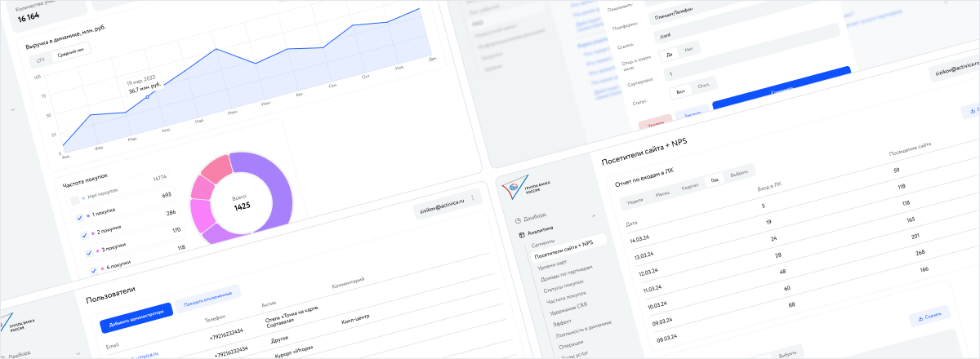Uncheck the 2 покупки checkbox
The height and width of the screenshot is (359, 980).
85,235
